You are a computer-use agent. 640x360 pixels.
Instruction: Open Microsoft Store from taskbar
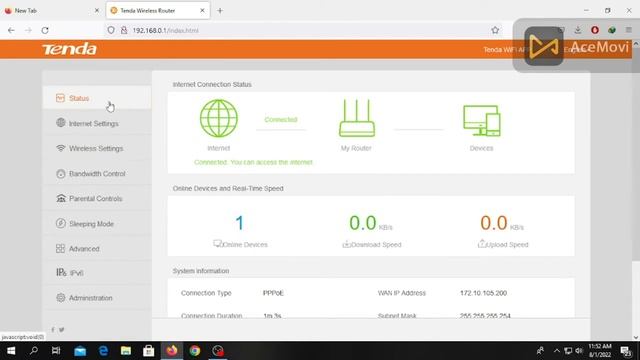click(x=149, y=351)
